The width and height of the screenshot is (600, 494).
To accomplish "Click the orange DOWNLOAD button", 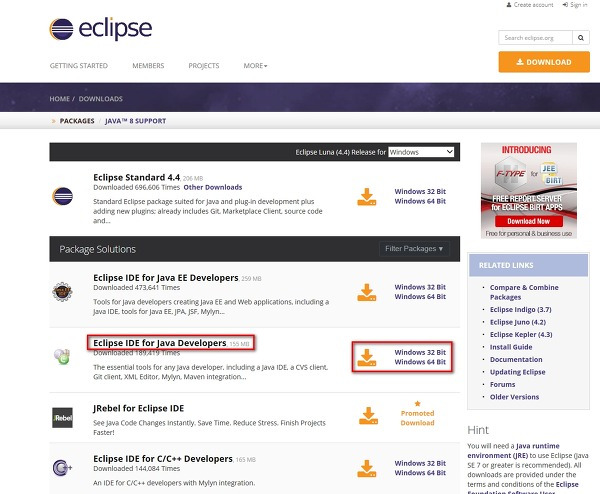I will pos(544,62).
